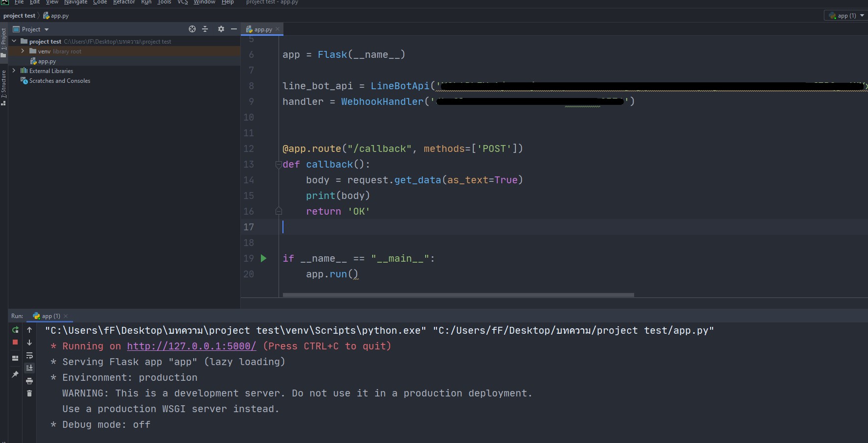This screenshot has width=868, height=443.
Task: Click the Up arrow in Run console toolbar
Action: pos(29,330)
